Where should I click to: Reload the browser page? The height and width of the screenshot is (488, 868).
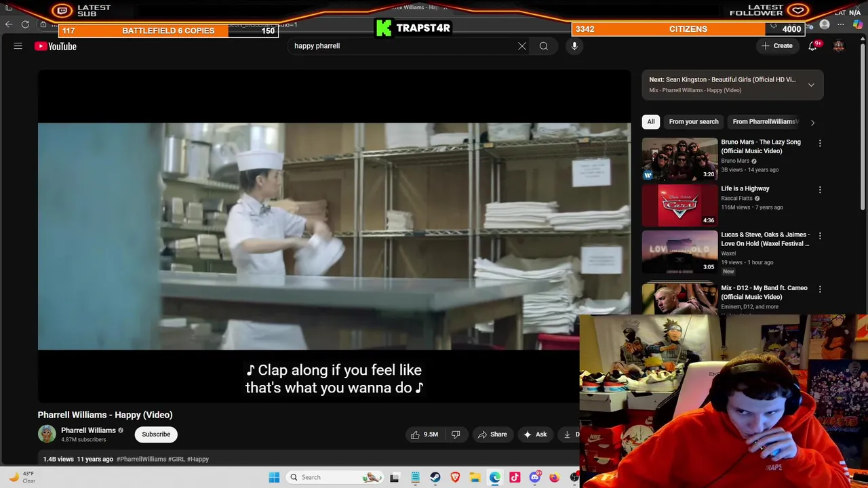26,24
